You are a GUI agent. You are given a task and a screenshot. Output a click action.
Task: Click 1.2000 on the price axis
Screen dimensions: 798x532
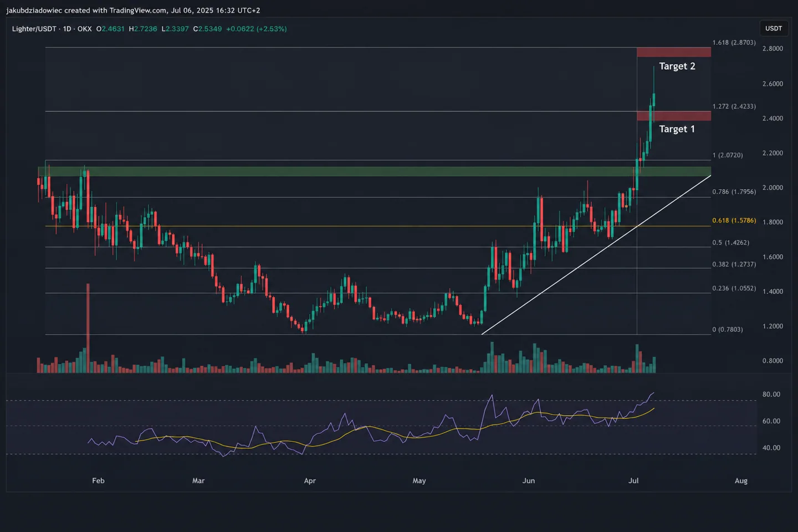tap(773, 326)
